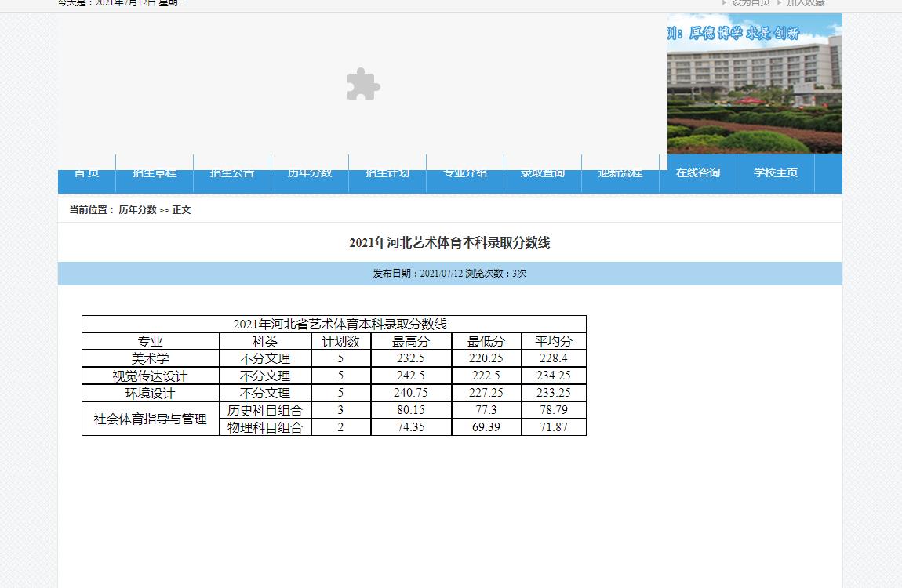Open the 招生计划 navigation tab
Viewport: 902px width, 588px height.
coord(387,173)
